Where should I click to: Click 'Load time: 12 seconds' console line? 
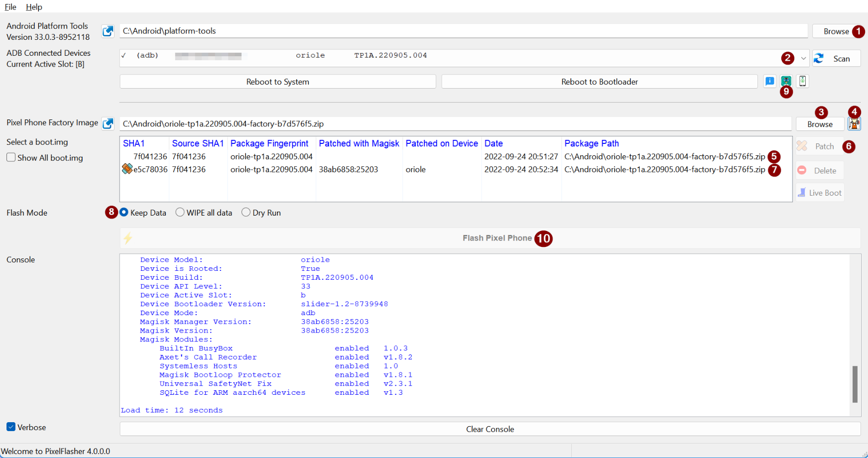(172, 410)
